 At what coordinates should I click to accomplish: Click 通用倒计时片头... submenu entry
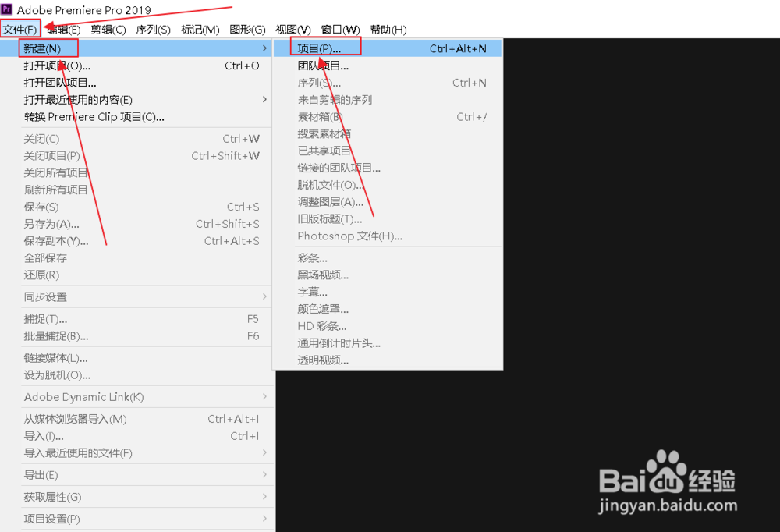(x=388, y=343)
